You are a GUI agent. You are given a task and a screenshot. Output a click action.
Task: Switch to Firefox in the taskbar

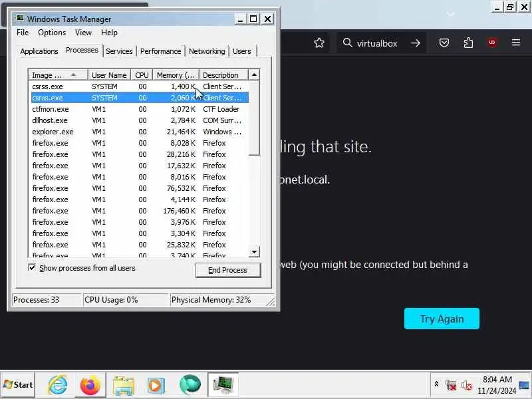coord(90,385)
